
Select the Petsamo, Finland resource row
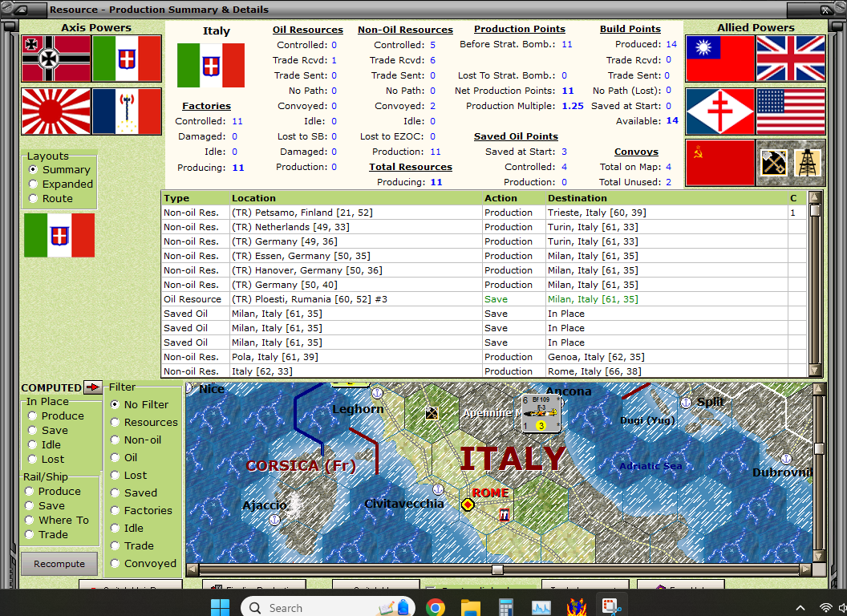(x=484, y=213)
